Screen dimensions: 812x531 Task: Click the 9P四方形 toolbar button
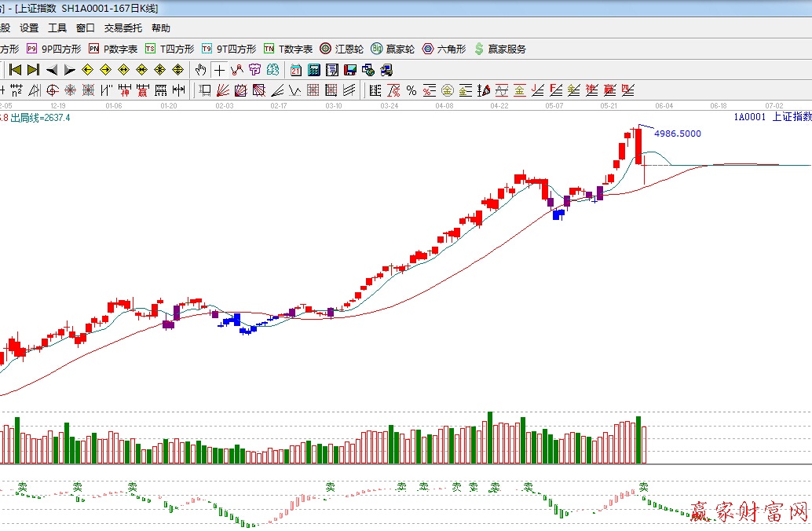(53, 49)
